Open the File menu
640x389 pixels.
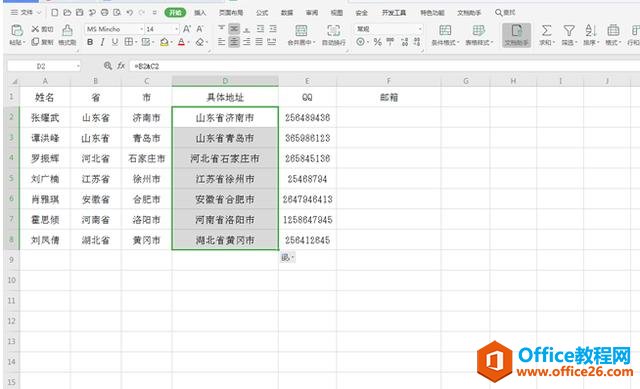tap(25, 13)
